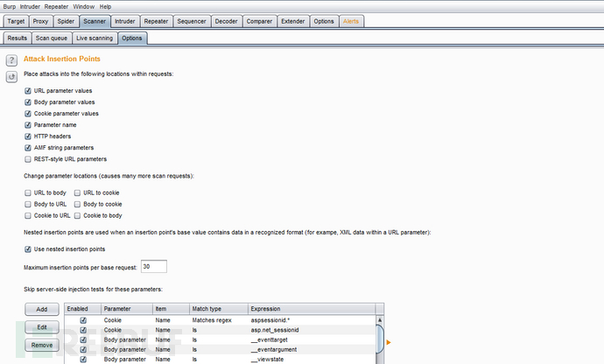Enable REST-style URL parameters
This screenshot has height=364, width=604.
[28, 159]
